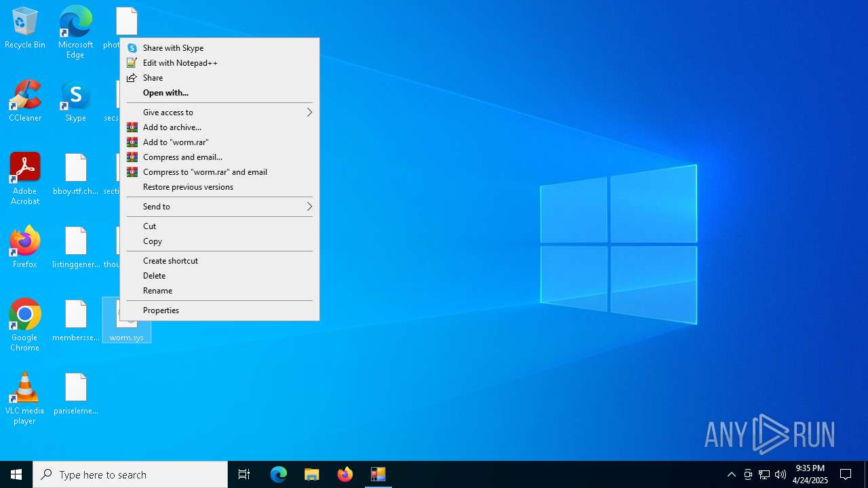Select the listinggener file on desktop

pos(75,248)
